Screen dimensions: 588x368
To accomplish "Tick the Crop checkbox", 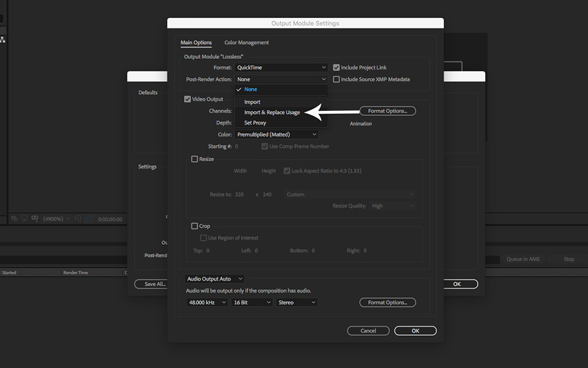I will 195,226.
